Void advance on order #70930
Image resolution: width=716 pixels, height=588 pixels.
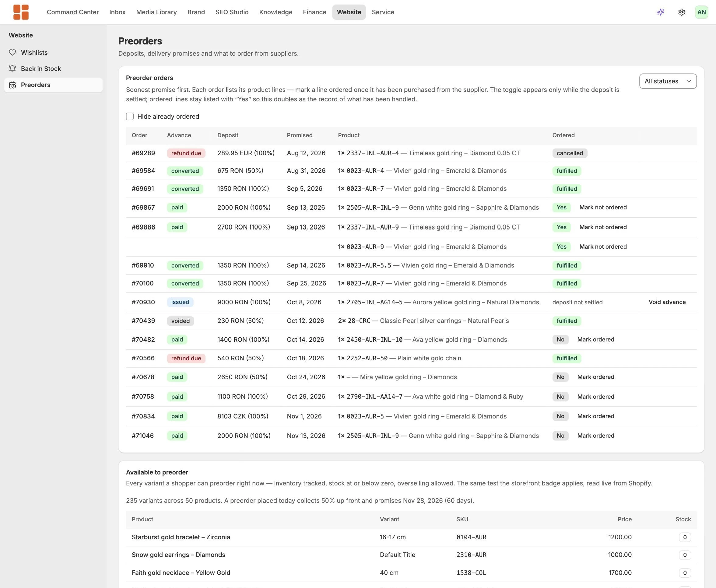pyautogui.click(x=667, y=302)
